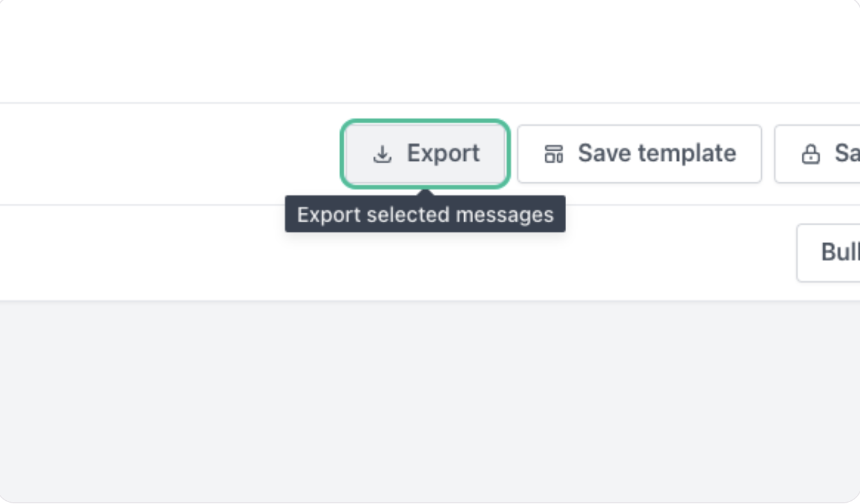
Task: Tap the tray-with-arrow export glyph
Action: (x=382, y=154)
